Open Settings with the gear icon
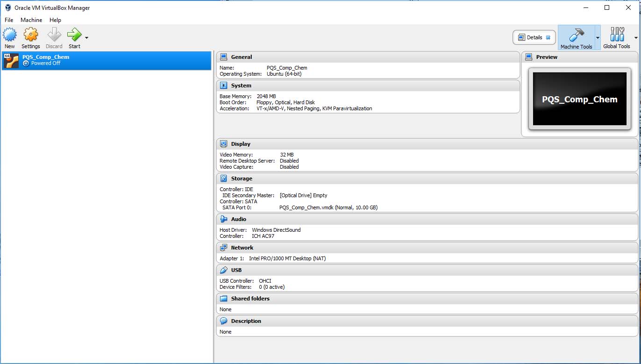641x364 pixels. [x=31, y=35]
